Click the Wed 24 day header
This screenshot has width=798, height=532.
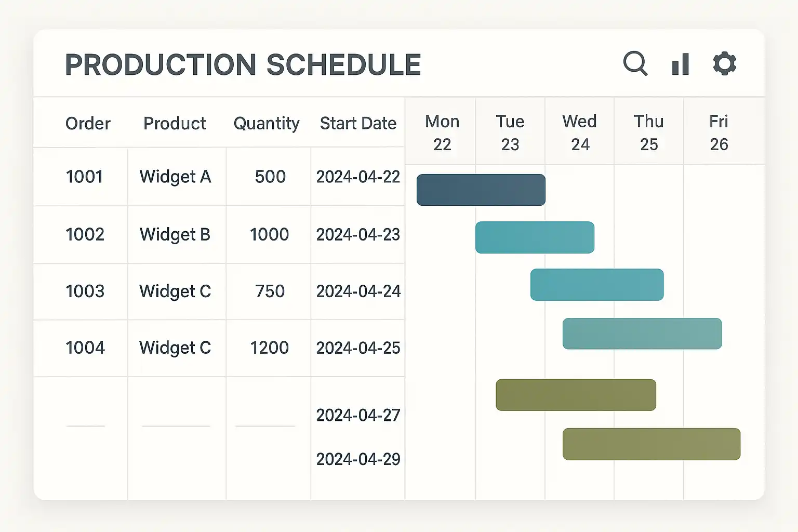click(580, 132)
